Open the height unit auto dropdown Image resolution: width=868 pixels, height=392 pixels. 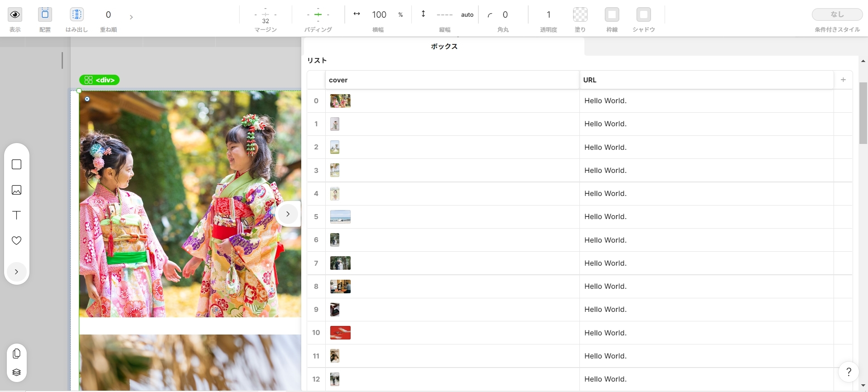[467, 14]
